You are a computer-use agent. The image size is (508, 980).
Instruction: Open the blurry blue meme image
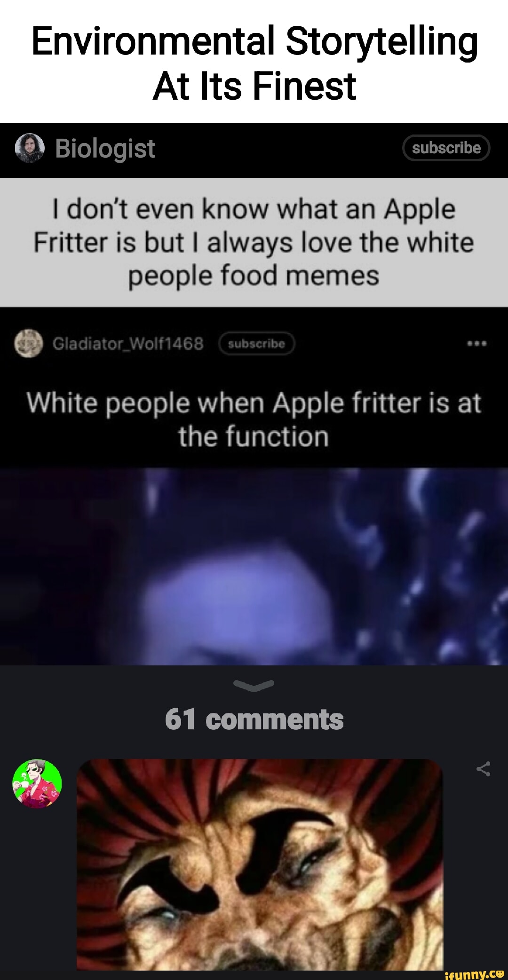tap(254, 566)
